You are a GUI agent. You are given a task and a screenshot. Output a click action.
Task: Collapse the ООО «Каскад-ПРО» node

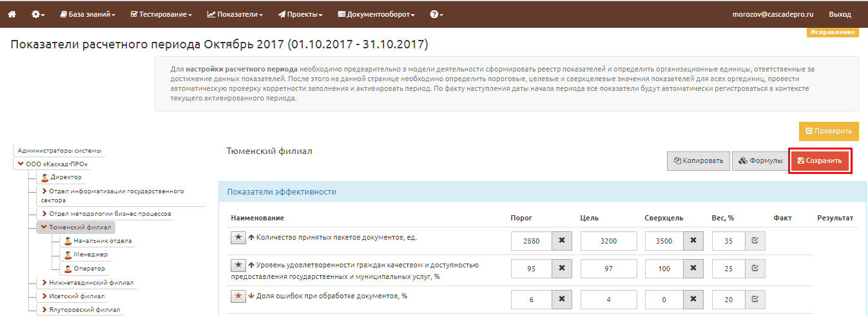tap(21, 164)
